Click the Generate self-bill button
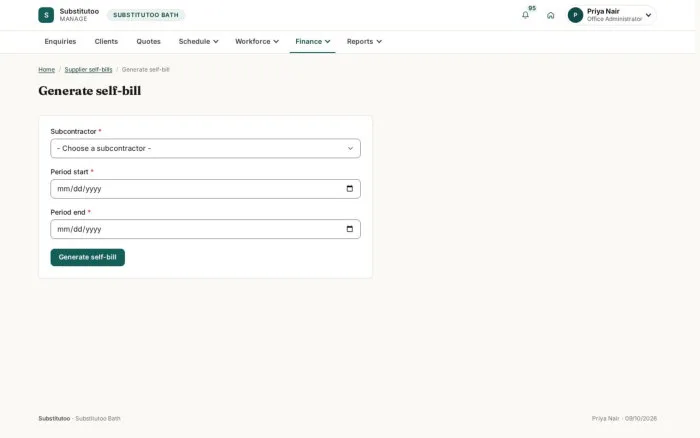This screenshot has width=700, height=438. [88, 257]
